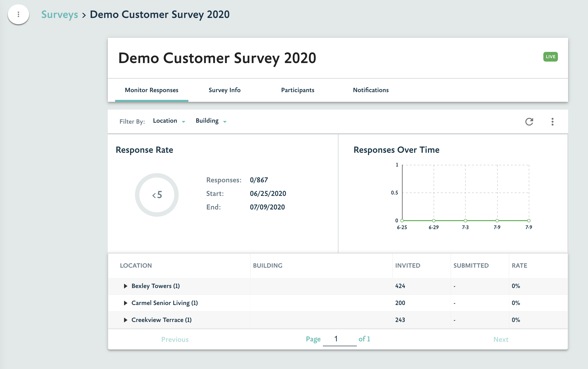Click the Next pagination button
Image resolution: width=588 pixels, height=369 pixels.
click(x=501, y=339)
